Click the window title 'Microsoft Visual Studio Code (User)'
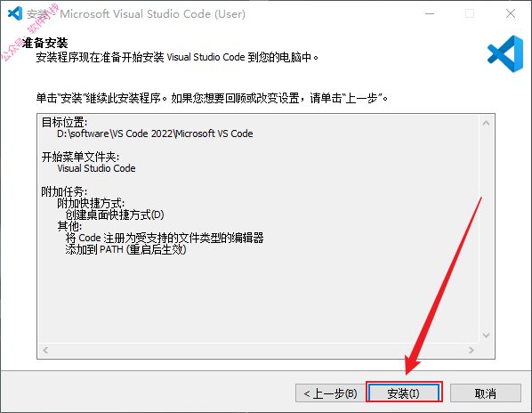Image resolution: width=532 pixels, height=413 pixels. click(x=153, y=14)
